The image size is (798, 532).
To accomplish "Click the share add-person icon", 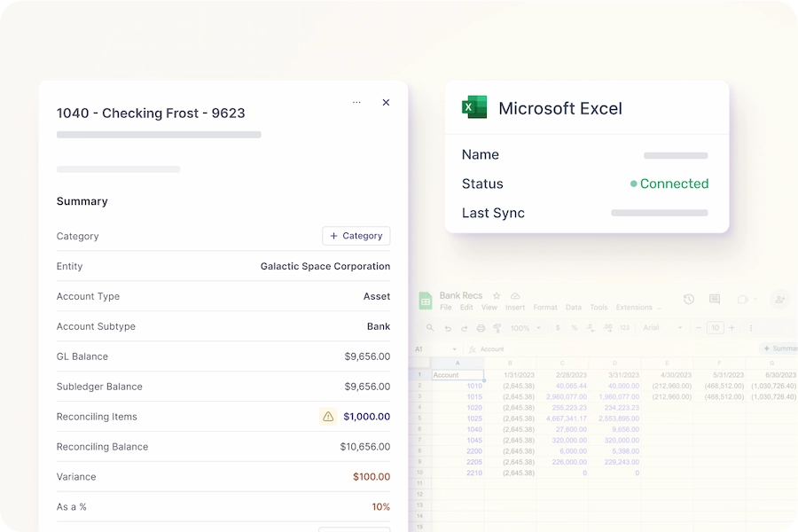I will click(779, 300).
